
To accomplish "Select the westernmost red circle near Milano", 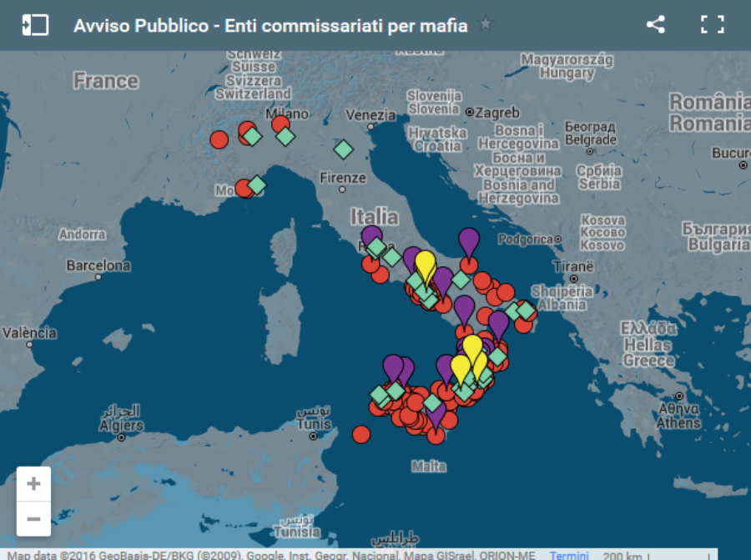I will point(219,139).
